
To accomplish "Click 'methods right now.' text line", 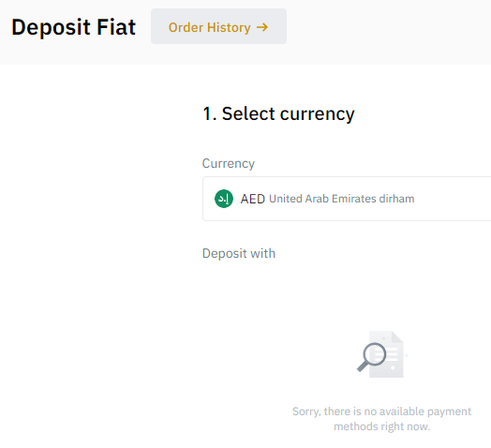I will coord(381,426).
